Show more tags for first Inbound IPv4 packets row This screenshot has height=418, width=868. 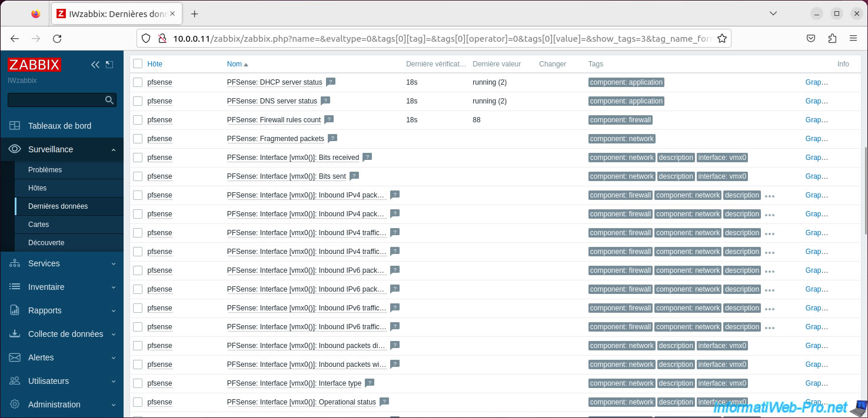(769, 196)
